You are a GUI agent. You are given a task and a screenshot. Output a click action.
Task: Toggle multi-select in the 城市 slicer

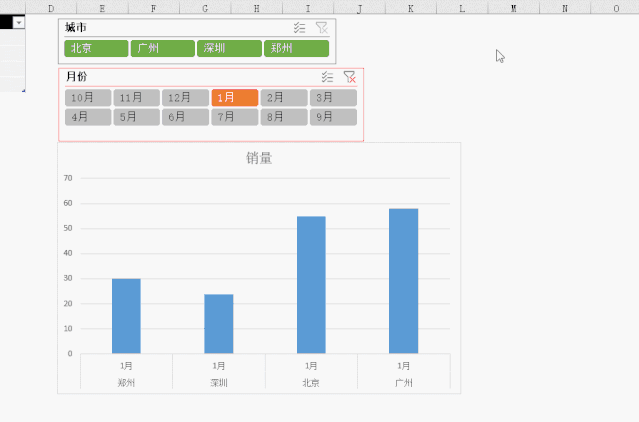(301, 29)
